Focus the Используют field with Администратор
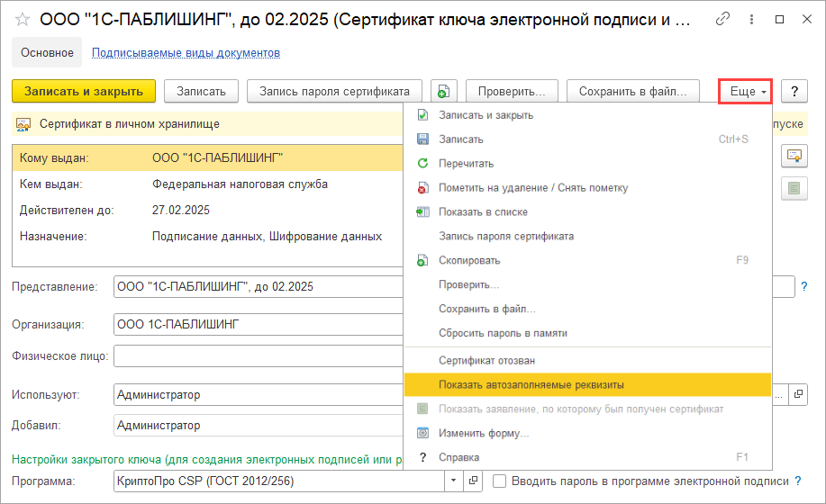Viewport: 826px width, 504px height. coord(259,394)
